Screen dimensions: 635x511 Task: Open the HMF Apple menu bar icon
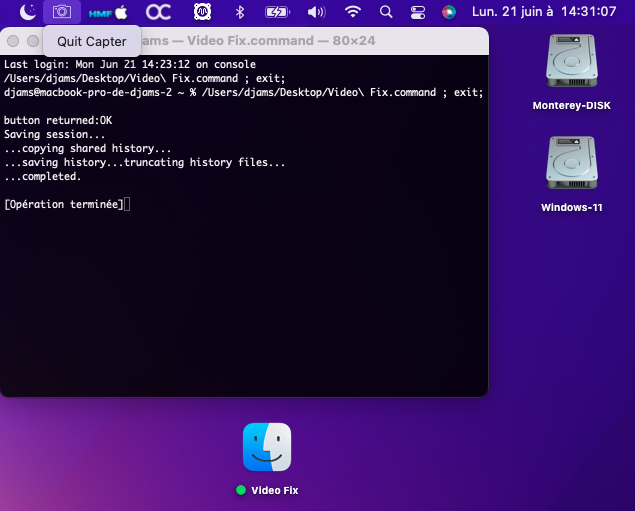(x=108, y=13)
